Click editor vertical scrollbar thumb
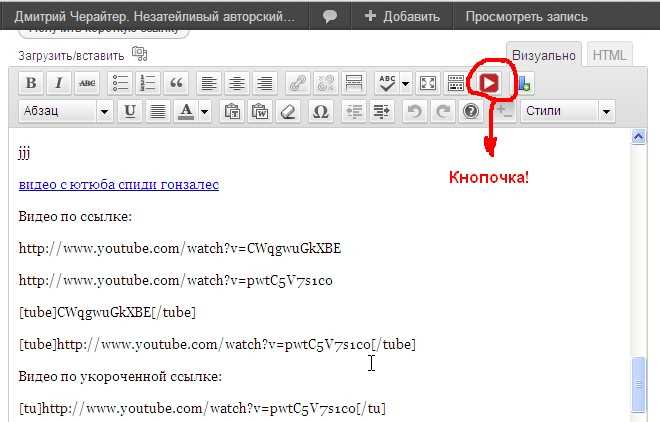The image size is (660, 422). [638, 384]
